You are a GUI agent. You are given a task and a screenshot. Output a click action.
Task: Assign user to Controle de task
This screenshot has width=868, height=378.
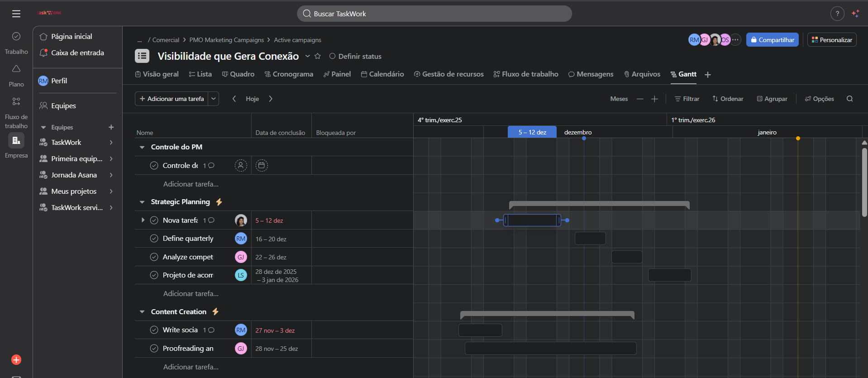241,166
